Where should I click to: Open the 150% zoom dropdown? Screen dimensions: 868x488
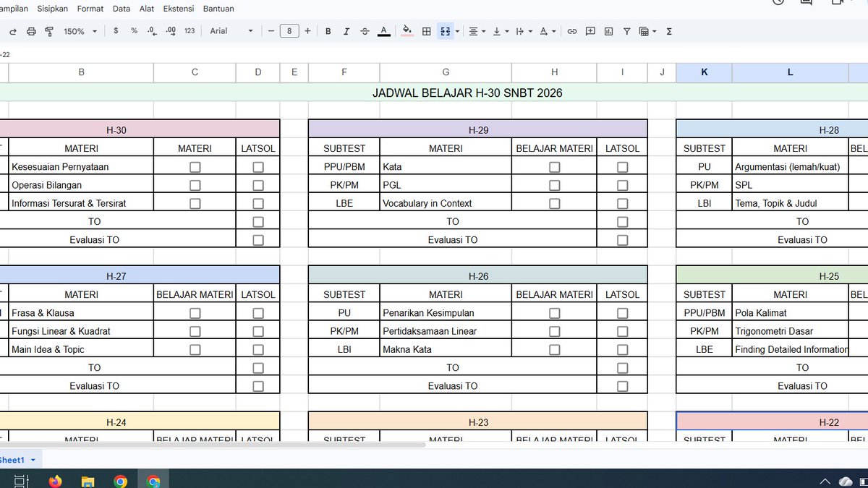[x=79, y=31]
